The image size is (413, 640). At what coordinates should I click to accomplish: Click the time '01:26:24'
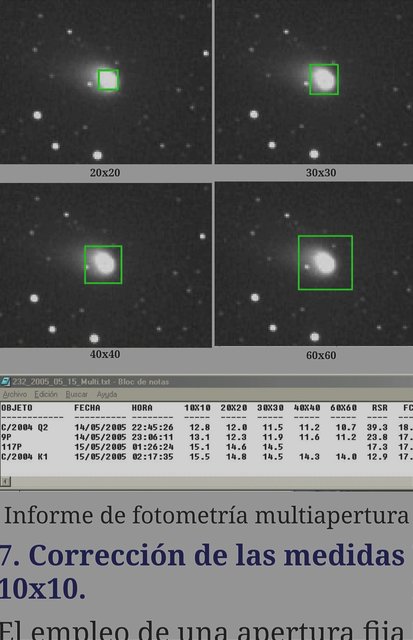pyautogui.click(x=152, y=447)
